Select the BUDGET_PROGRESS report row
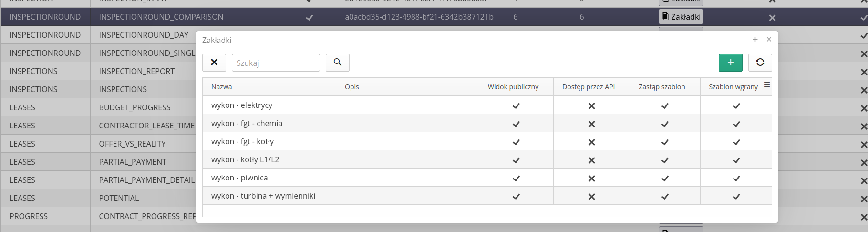This screenshot has width=868, height=232. click(134, 108)
